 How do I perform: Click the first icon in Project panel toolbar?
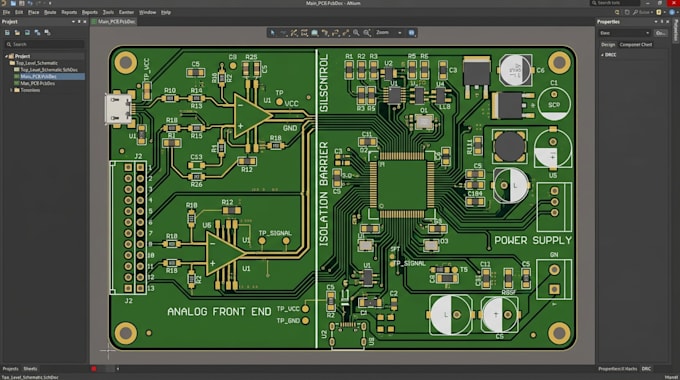(7, 33)
